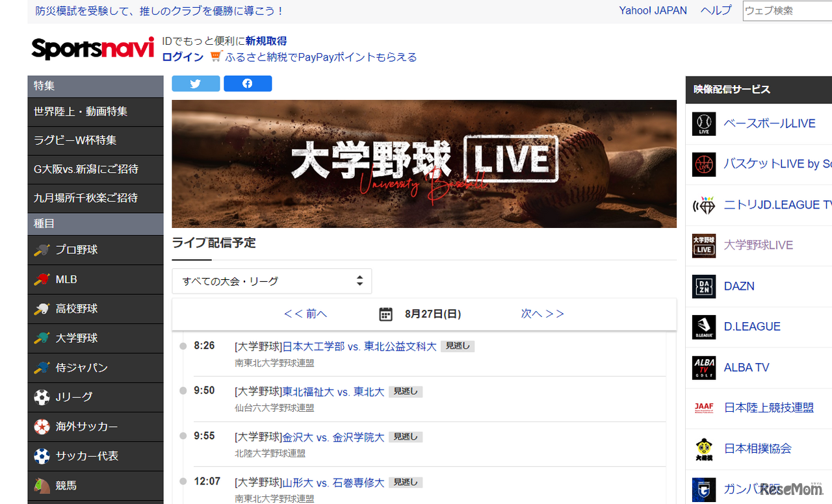The image size is (832, 504).
Task: Share the page via the Facebook icon
Action: [248, 83]
